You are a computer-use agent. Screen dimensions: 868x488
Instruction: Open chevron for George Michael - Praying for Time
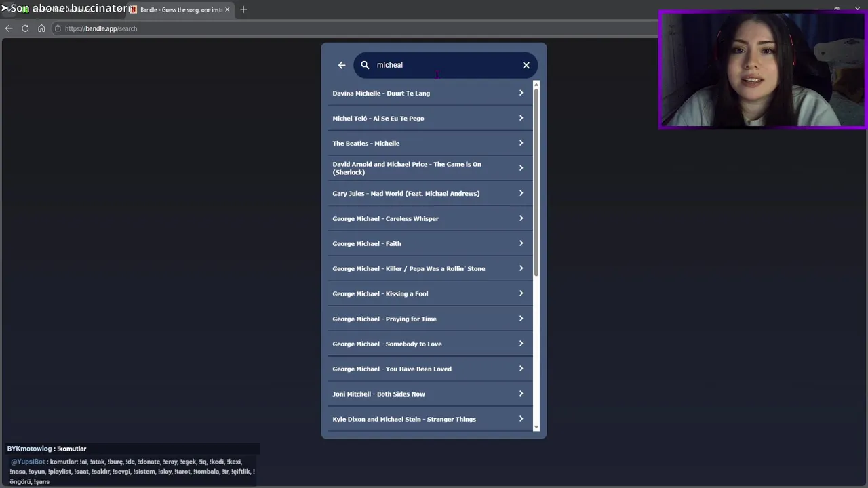(521, 319)
